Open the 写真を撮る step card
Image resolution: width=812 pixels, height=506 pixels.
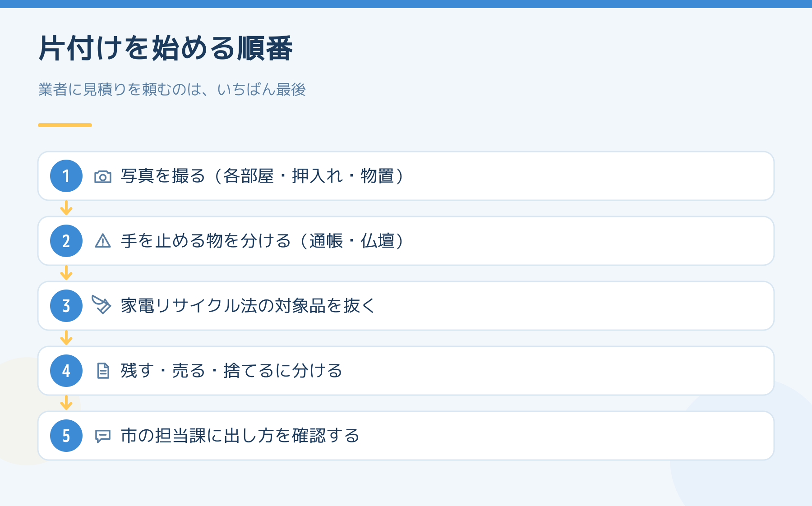(406, 176)
